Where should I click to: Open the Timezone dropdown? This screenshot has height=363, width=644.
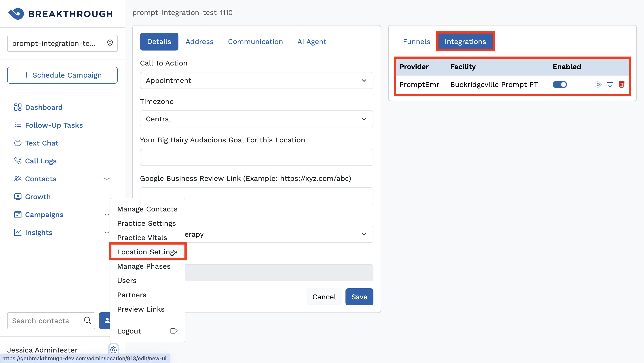click(256, 119)
